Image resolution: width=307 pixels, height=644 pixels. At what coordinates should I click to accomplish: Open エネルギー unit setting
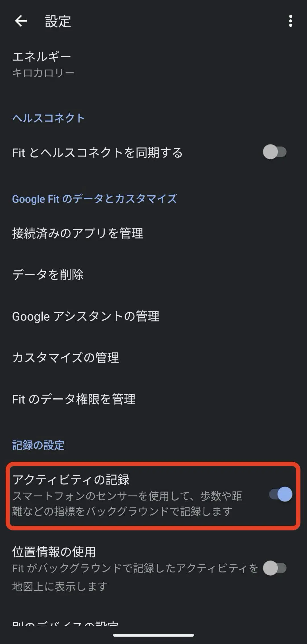(x=42, y=57)
